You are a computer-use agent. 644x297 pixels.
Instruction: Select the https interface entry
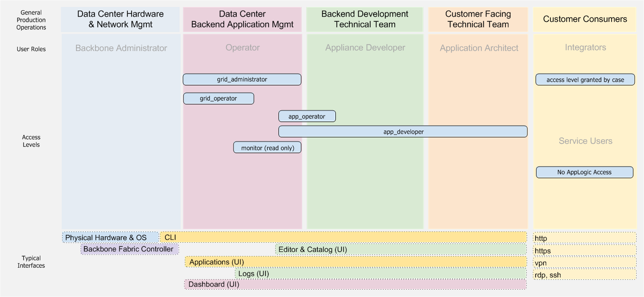coord(543,251)
